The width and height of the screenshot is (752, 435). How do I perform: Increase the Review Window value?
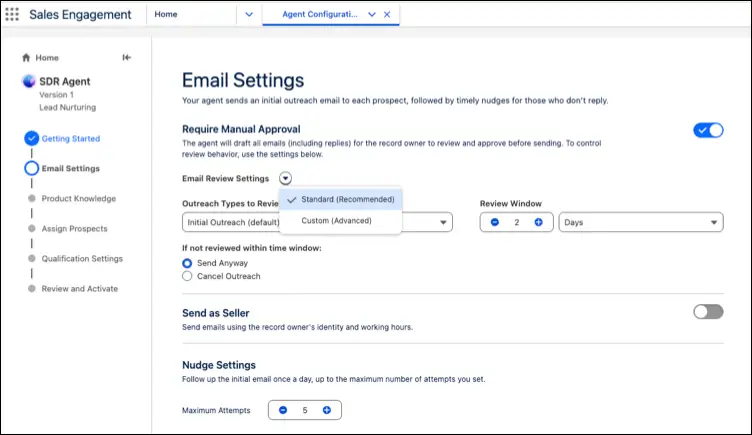click(539, 222)
